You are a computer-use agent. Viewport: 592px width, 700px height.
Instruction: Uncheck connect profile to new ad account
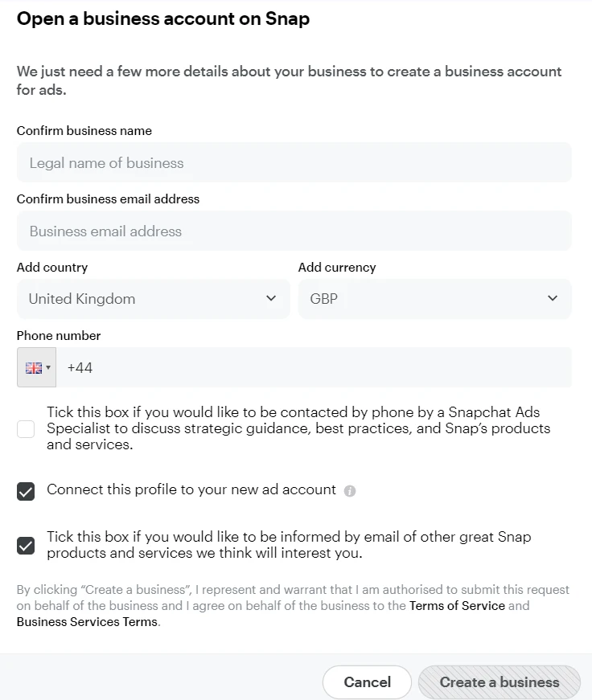click(x=25, y=490)
